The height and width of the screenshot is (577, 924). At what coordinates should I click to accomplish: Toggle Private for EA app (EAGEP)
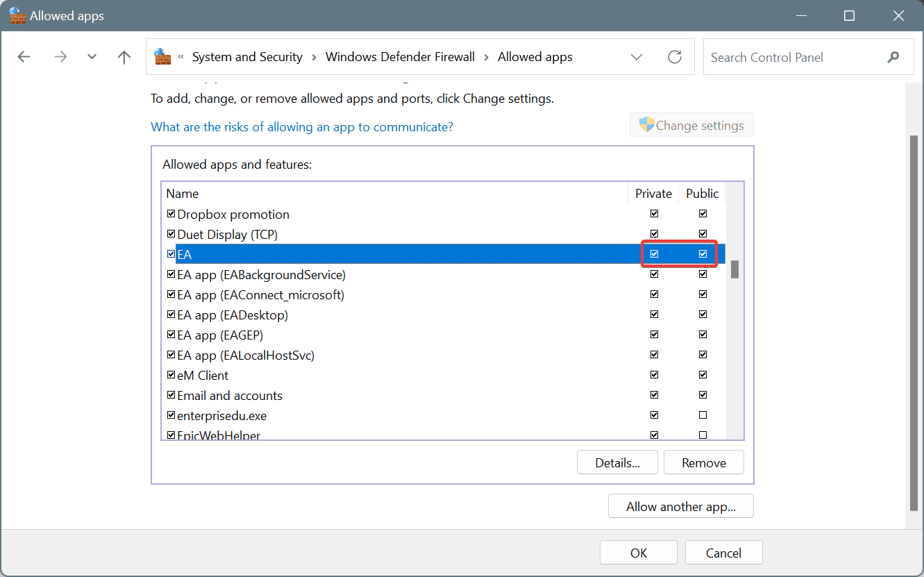654,335
